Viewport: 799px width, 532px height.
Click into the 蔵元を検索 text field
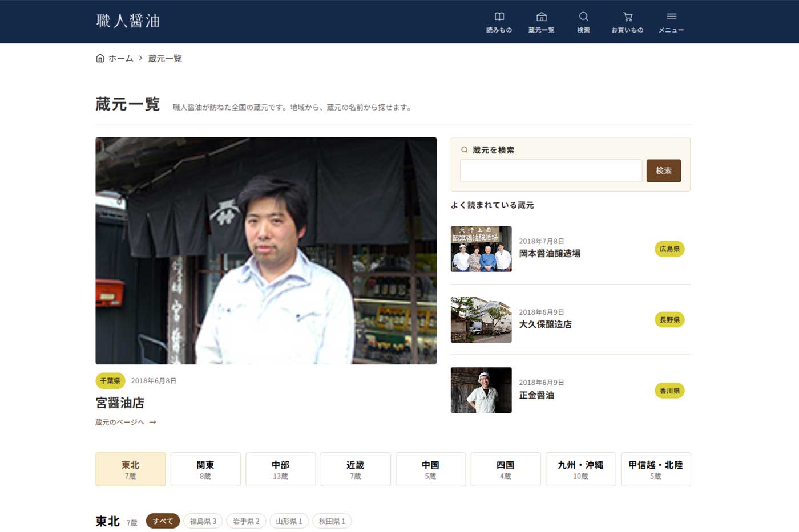coord(551,170)
